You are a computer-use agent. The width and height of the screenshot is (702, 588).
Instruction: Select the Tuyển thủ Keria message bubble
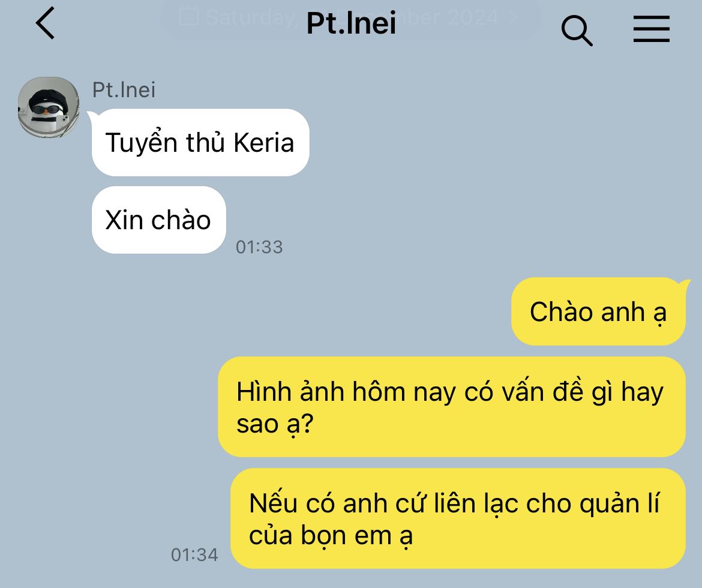point(200,142)
